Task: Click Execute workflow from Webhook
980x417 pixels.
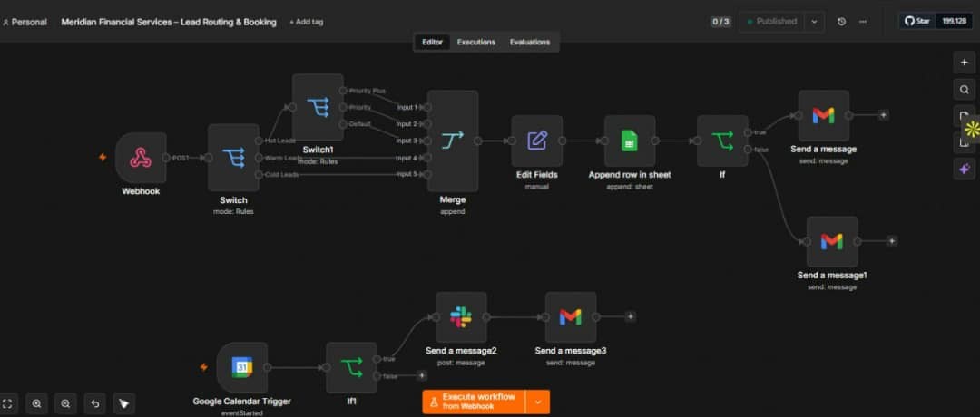Action: point(474,402)
